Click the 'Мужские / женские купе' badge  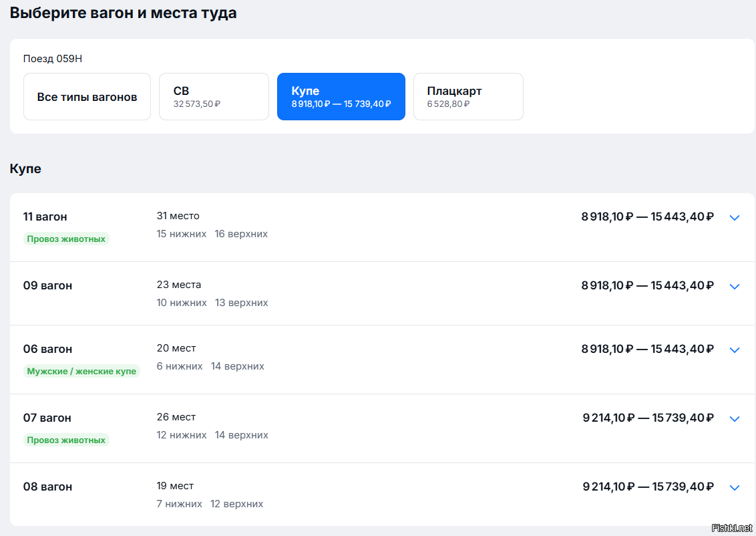[81, 371]
